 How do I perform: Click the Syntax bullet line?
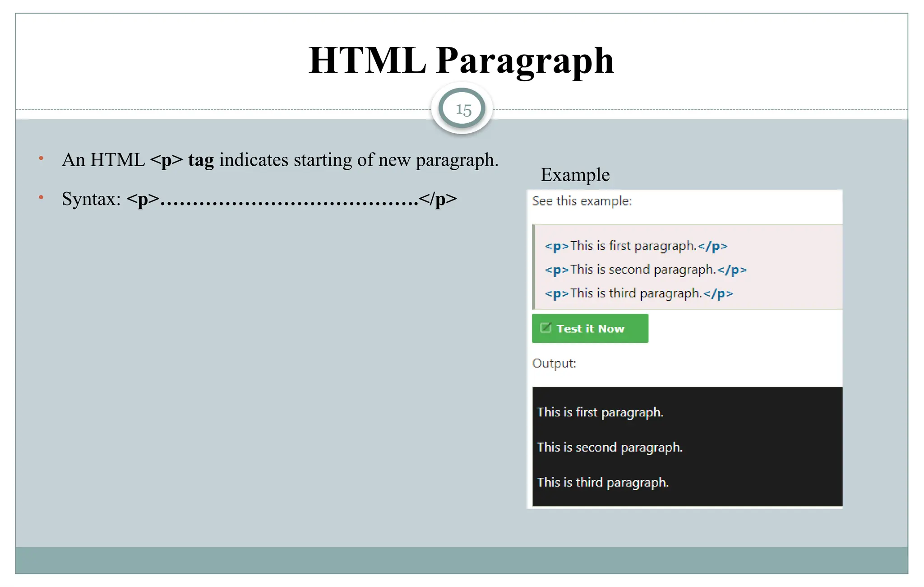(x=259, y=199)
